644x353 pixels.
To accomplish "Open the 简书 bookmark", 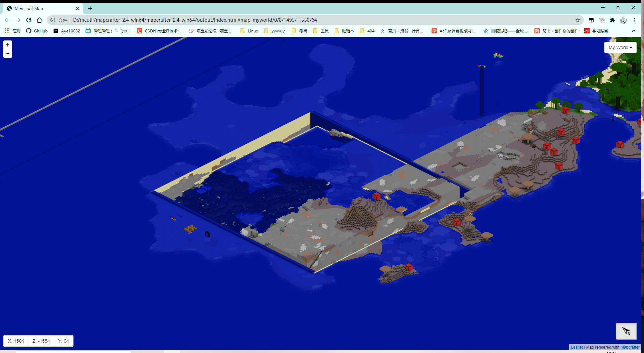I will 556,31.
